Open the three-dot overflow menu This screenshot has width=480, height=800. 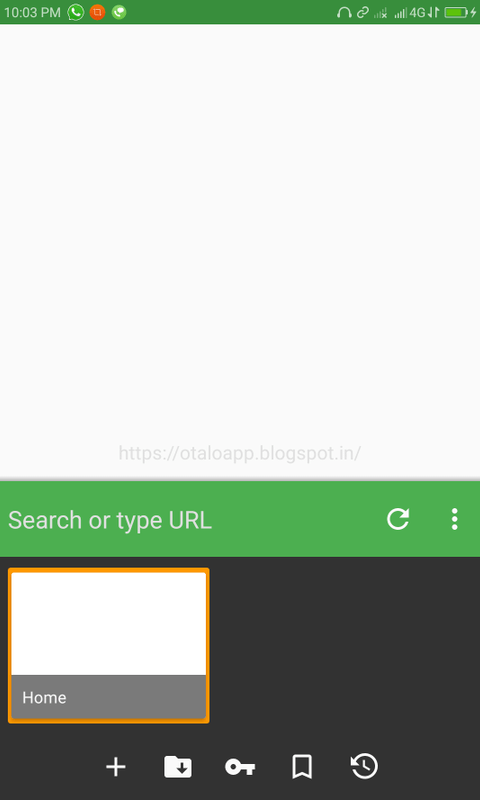coord(454,519)
